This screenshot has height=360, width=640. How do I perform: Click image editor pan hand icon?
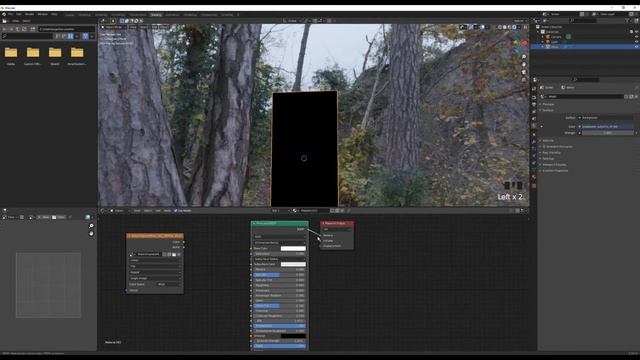(91, 233)
